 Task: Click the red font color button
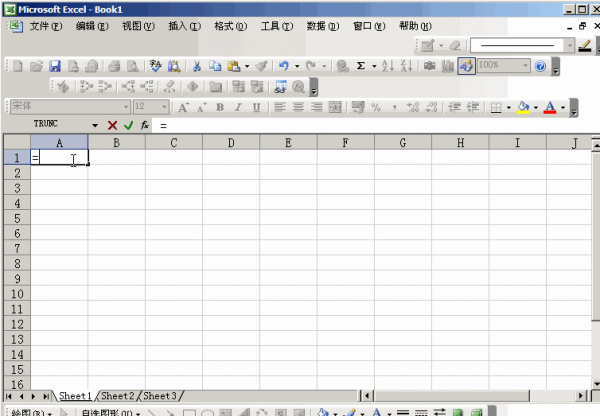pyautogui.click(x=549, y=107)
